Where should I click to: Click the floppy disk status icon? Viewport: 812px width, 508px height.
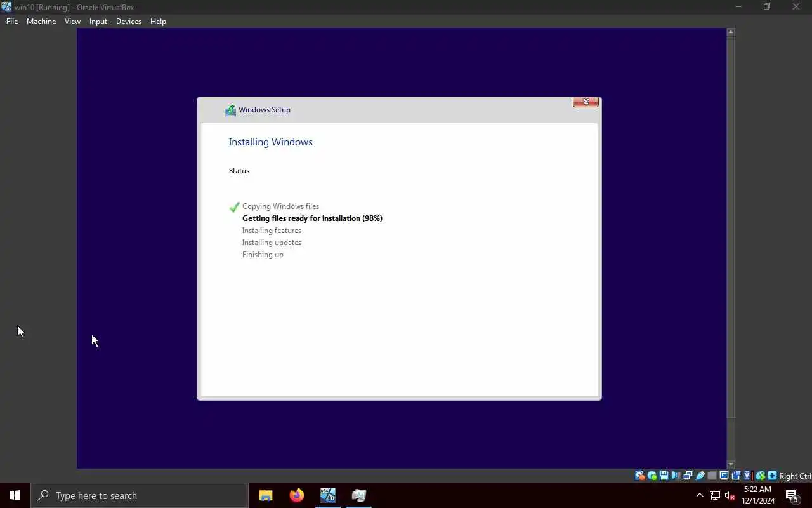664,476
